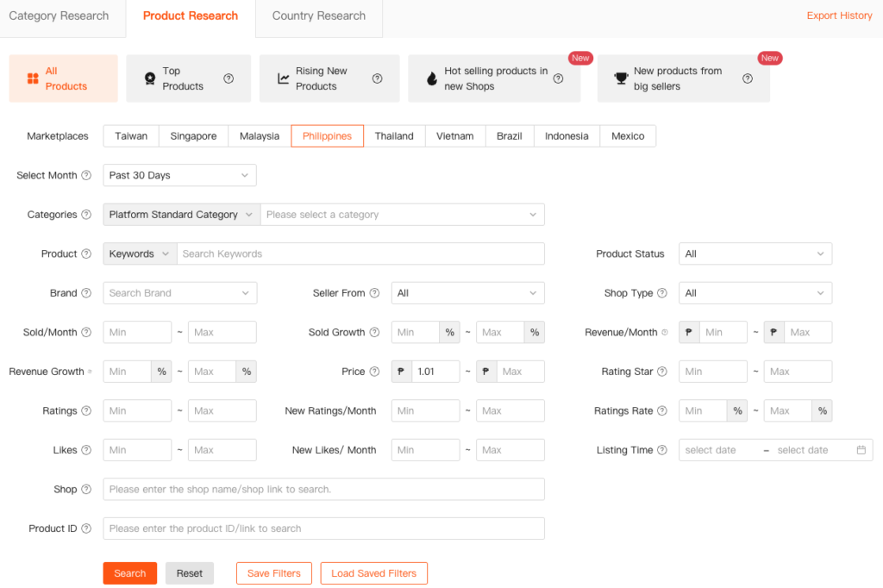Click the Rising New Products chart icon
Screen dimensions: 883x588
(x=283, y=78)
